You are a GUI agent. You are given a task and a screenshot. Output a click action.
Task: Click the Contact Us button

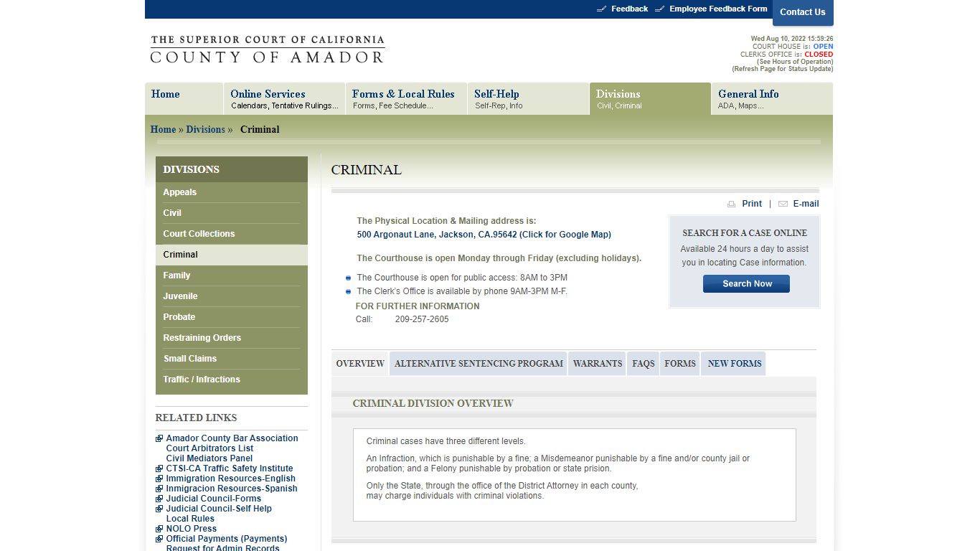click(803, 12)
